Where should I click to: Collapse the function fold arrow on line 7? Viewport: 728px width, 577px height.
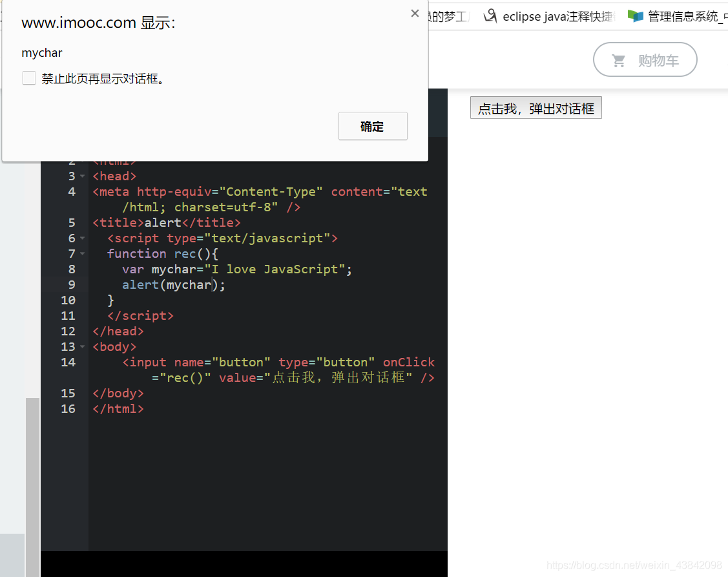pyautogui.click(x=82, y=254)
